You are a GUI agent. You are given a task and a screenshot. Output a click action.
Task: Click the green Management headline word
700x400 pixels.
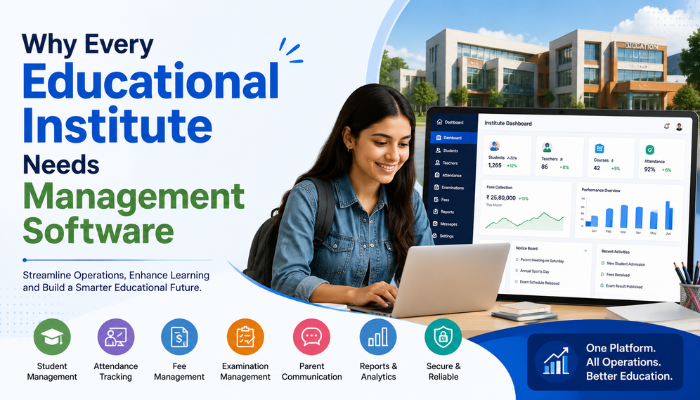coord(134,196)
